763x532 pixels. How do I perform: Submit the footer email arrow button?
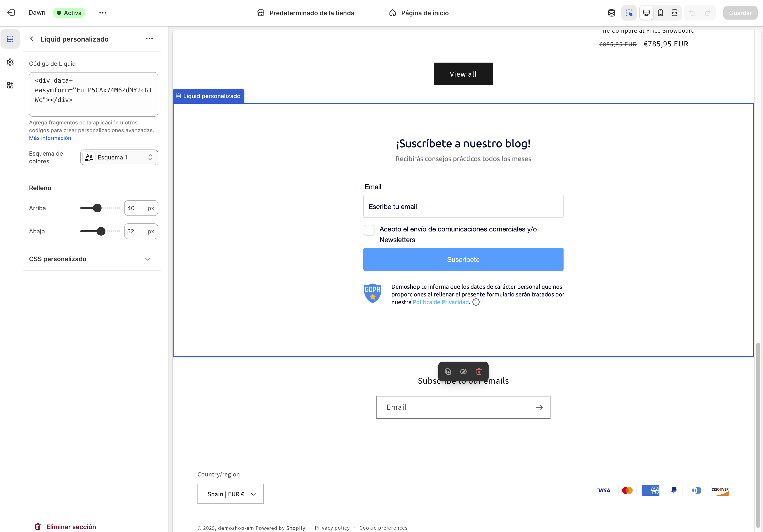[539, 407]
